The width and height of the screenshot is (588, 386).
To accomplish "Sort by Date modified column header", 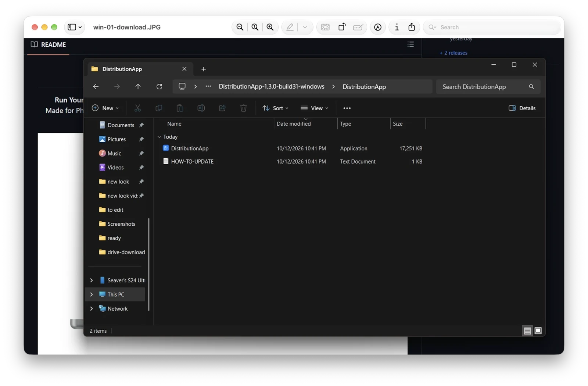I will click(305, 124).
